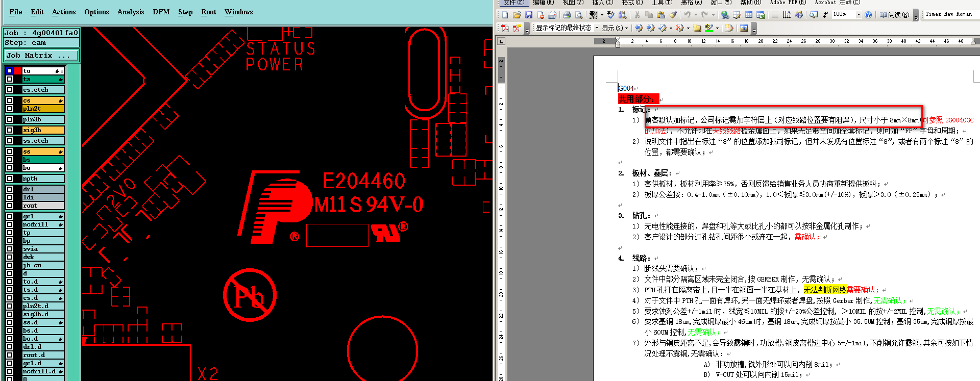Click the Windows menu in CAM application
Image resolution: width=980 pixels, height=381 pixels.
point(238,12)
